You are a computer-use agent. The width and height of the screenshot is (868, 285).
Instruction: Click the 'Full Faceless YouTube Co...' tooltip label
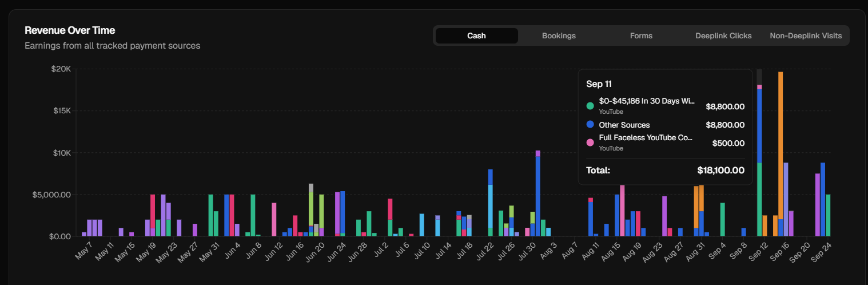click(x=646, y=138)
